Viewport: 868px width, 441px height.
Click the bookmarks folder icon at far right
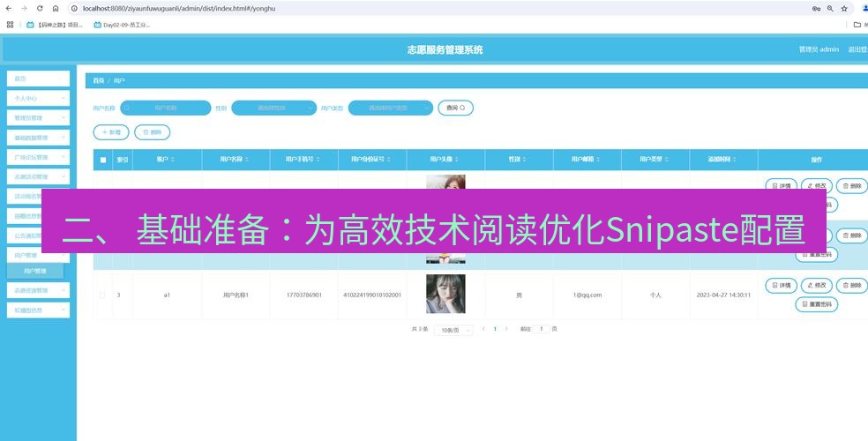click(x=857, y=25)
